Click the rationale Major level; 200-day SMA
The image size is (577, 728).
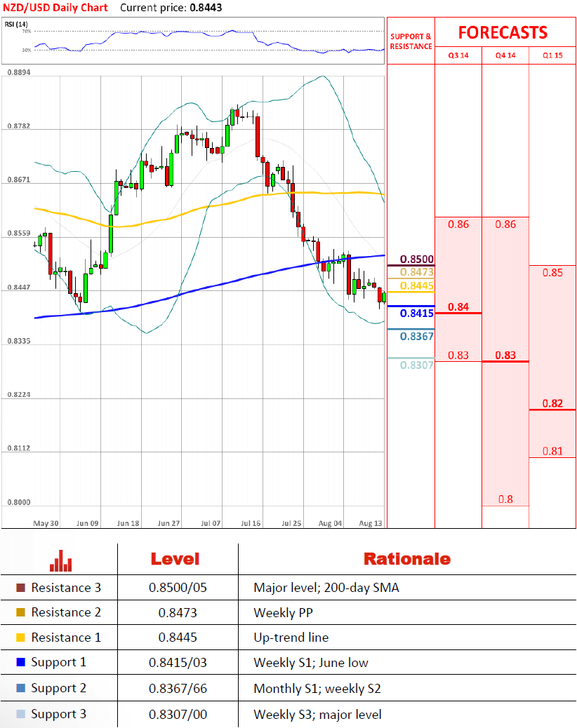tap(326, 588)
